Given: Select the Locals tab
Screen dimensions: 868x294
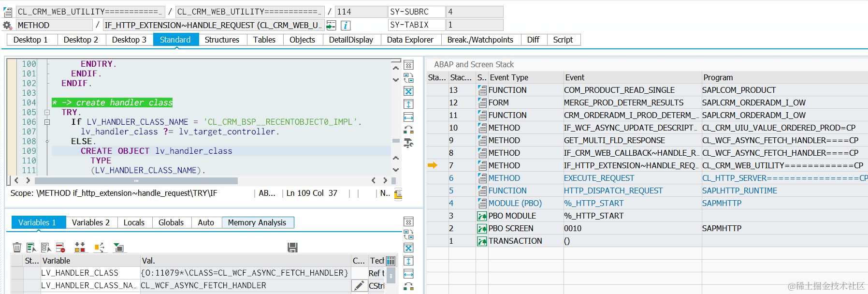Looking at the screenshot, I should (x=134, y=222).
